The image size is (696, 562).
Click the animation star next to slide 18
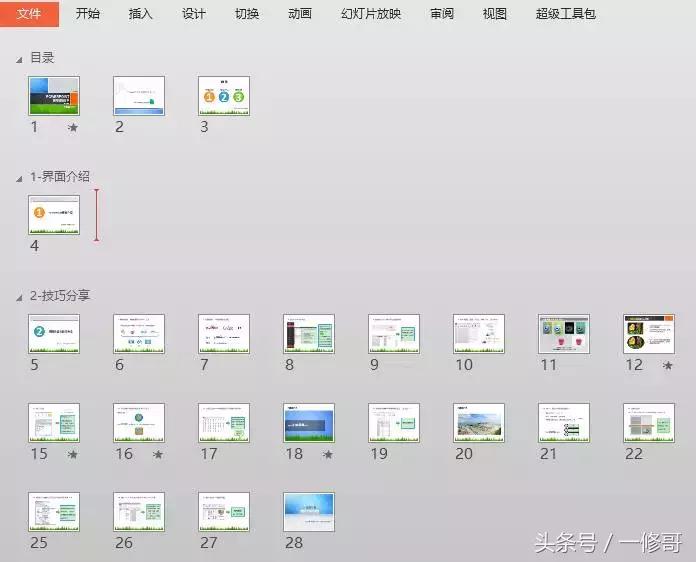pyautogui.click(x=328, y=454)
